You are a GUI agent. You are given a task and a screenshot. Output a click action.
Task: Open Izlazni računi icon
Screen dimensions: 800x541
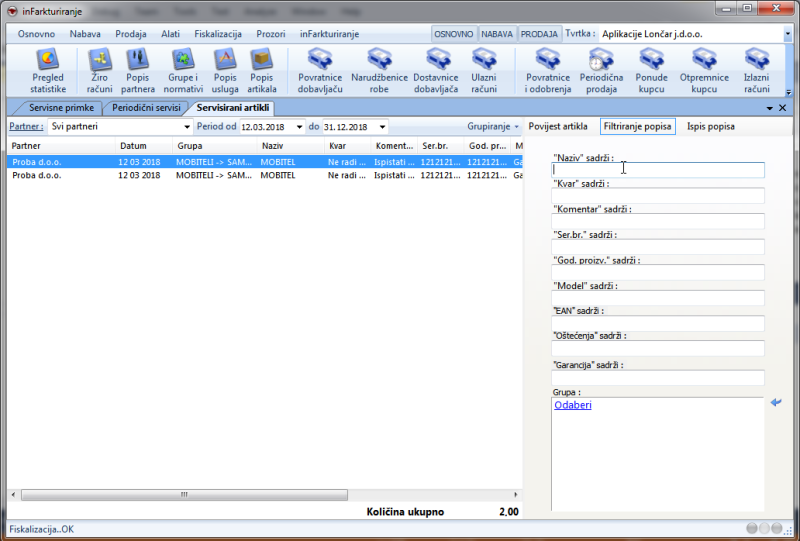coord(757,71)
